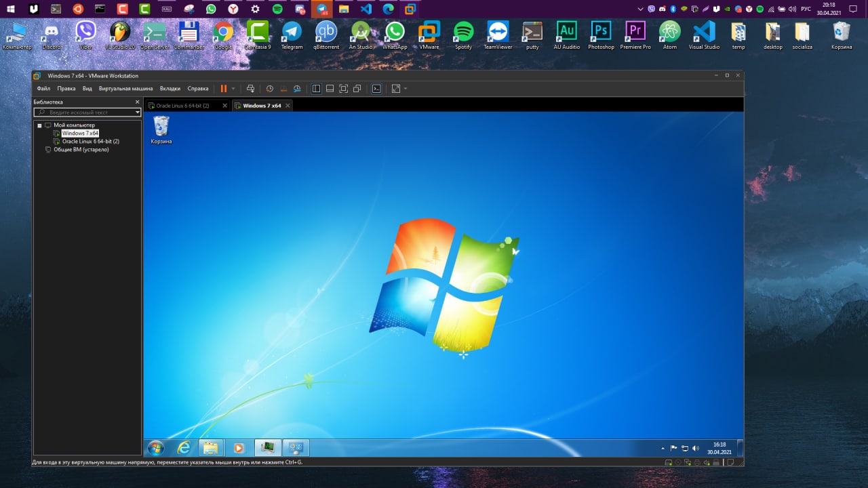Open the Правка menu
This screenshot has width=868, height=488.
(66, 89)
